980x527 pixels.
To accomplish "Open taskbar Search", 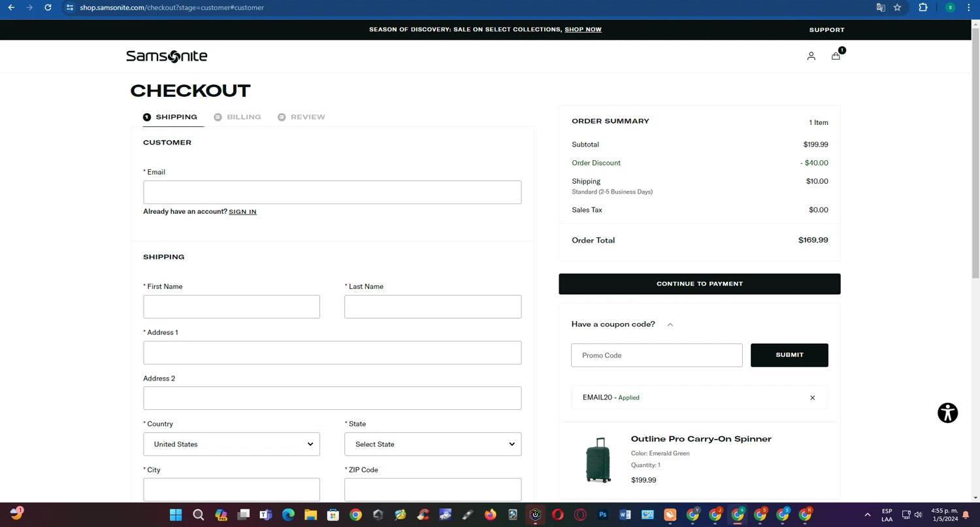I will (199, 515).
